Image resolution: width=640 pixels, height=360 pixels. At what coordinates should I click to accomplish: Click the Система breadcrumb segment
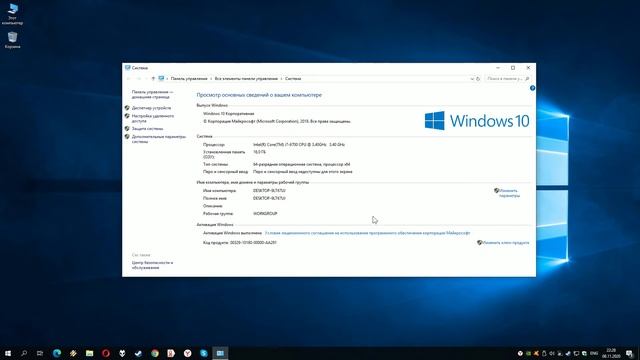click(x=293, y=78)
